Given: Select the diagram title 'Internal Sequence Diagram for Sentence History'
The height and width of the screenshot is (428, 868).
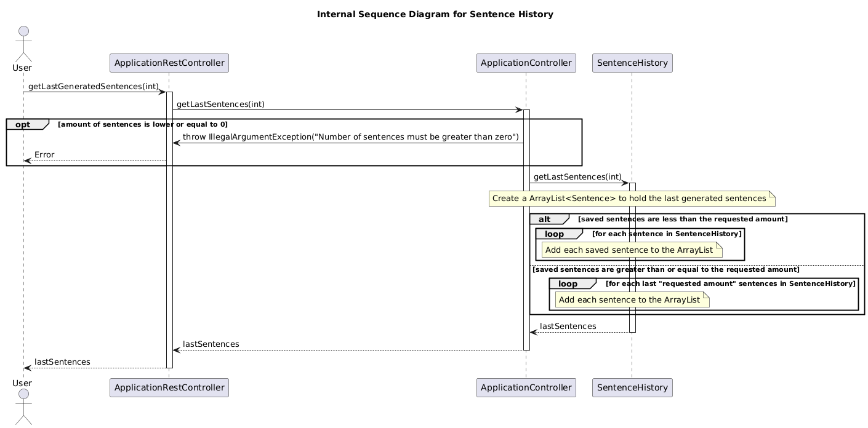Looking at the screenshot, I should [x=435, y=14].
